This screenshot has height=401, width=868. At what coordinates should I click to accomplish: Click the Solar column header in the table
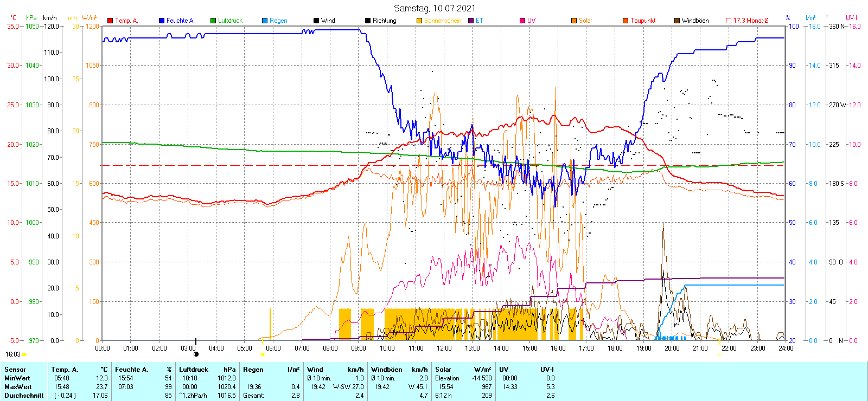coord(443,370)
